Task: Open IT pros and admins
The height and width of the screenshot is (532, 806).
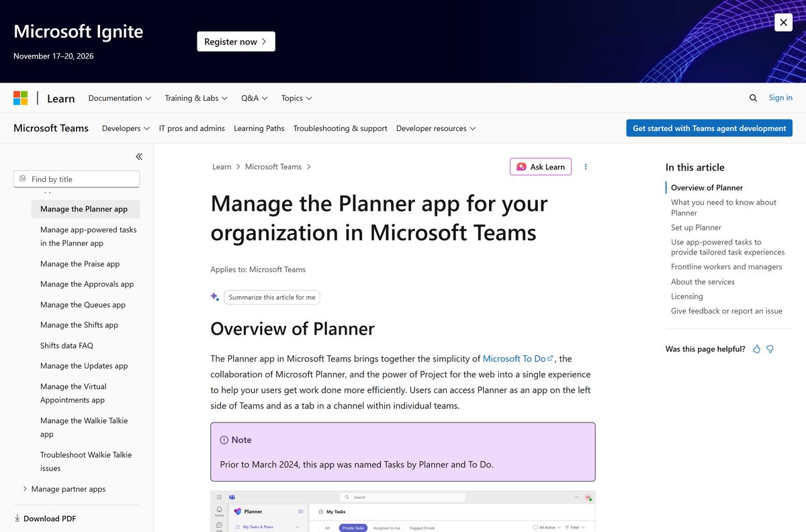Action: point(192,128)
